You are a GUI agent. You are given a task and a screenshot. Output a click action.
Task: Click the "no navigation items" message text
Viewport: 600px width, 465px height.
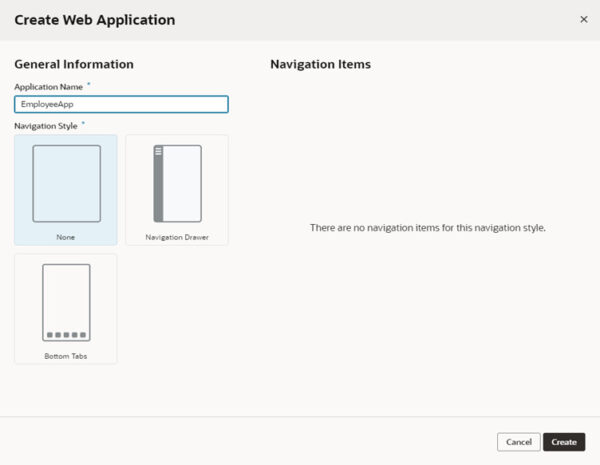click(x=427, y=228)
